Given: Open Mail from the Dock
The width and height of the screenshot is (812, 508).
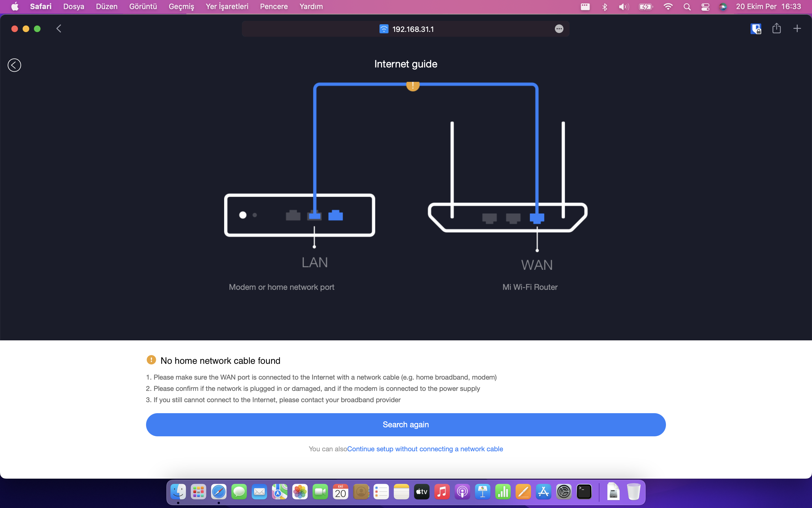Looking at the screenshot, I should 259,492.
